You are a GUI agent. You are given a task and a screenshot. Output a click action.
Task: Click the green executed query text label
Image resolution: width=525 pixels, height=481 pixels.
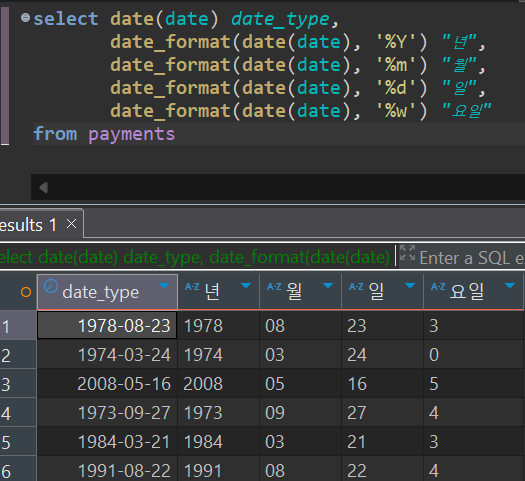[196, 257]
